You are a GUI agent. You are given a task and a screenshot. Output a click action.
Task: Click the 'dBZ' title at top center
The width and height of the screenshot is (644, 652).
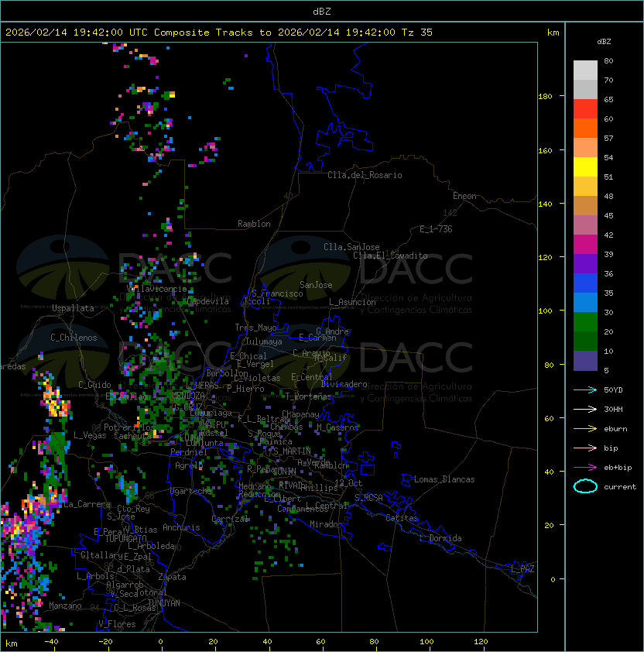322,11
